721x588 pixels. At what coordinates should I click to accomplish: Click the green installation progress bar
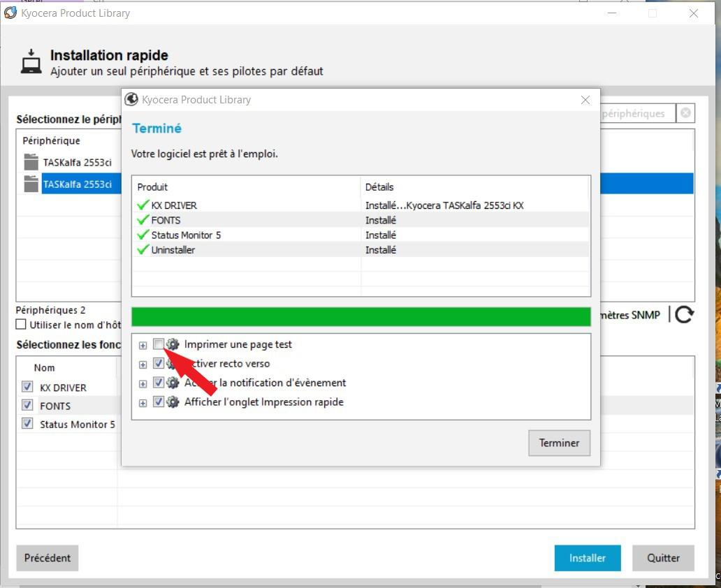click(360, 316)
